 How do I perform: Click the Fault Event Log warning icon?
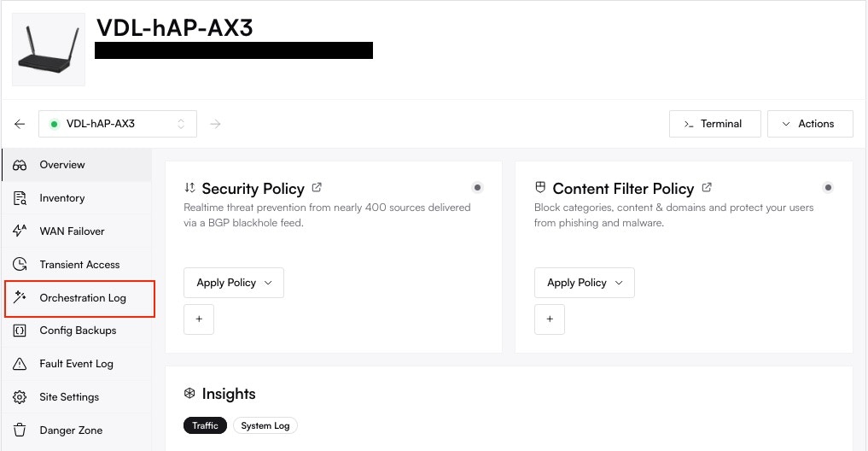tap(20, 364)
